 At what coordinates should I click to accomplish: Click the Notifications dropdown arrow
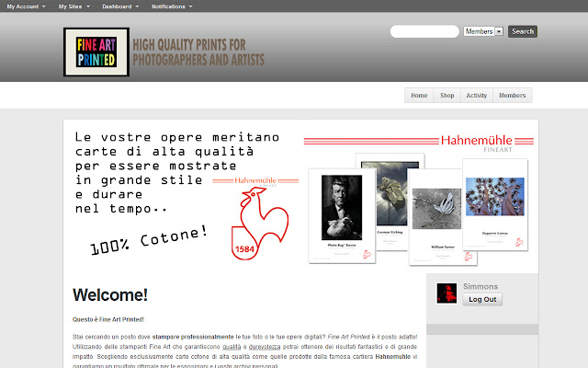pyautogui.click(x=190, y=6)
